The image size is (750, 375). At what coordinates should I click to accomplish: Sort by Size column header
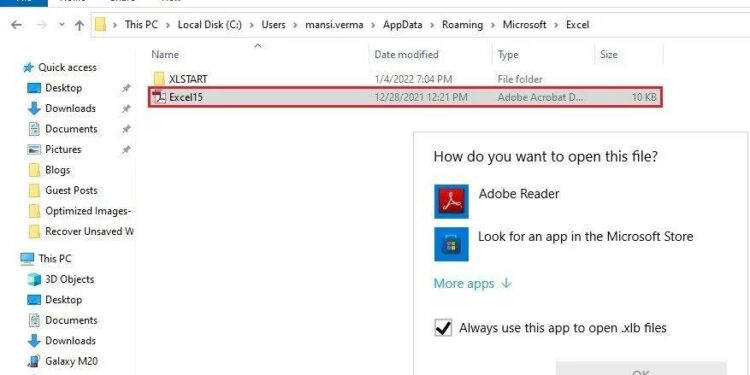point(608,55)
